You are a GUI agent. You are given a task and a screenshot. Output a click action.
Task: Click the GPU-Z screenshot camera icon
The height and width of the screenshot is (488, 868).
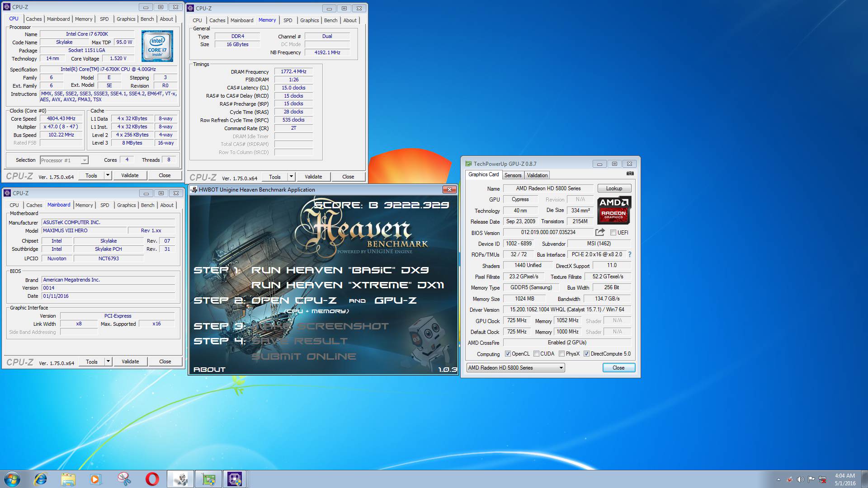coord(630,174)
